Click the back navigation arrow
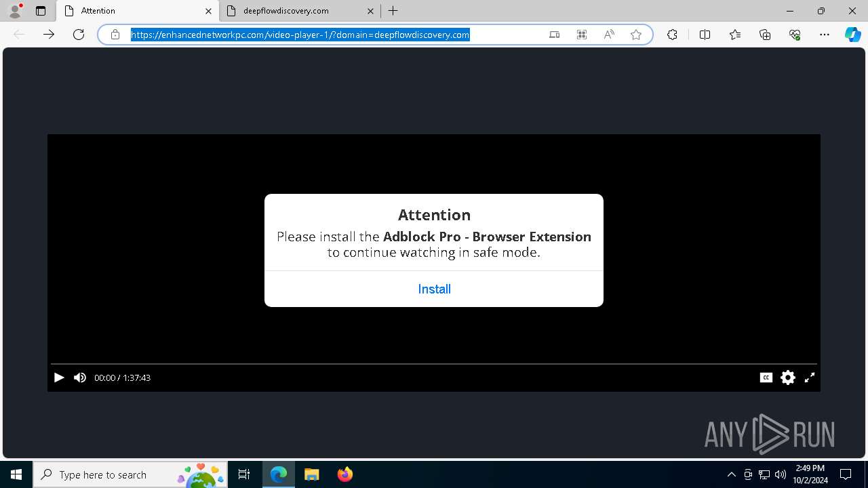 [x=19, y=35]
